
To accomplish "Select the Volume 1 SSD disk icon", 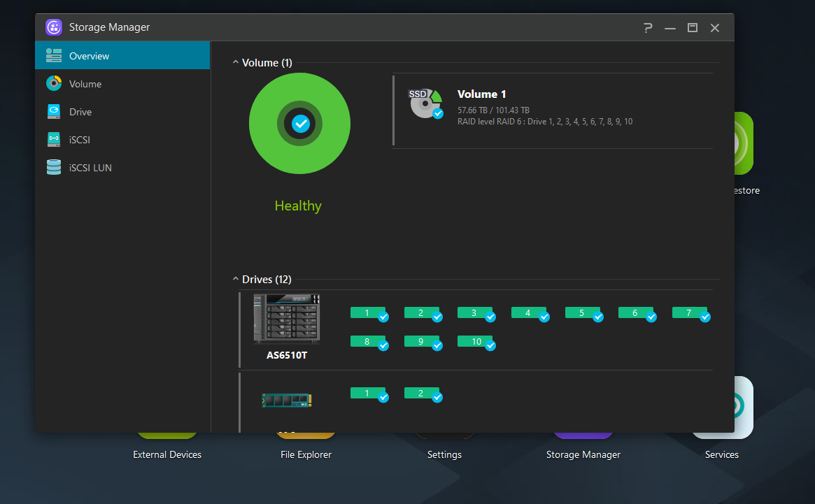I will 425,103.
